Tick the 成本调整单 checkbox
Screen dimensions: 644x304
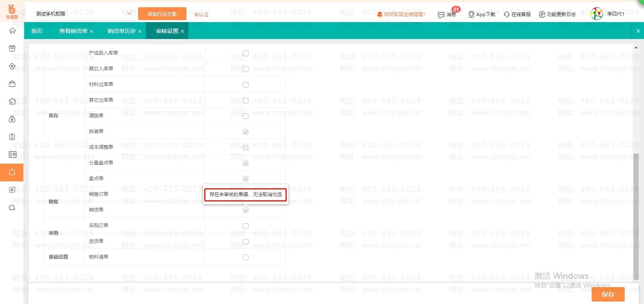246,148
